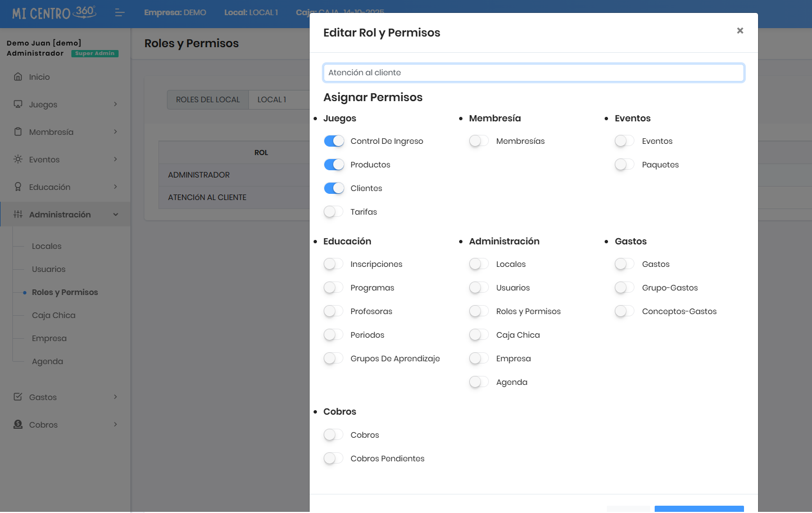Viewport: 812px width, 513px height.
Task: Click the role name input field
Action: click(533, 72)
